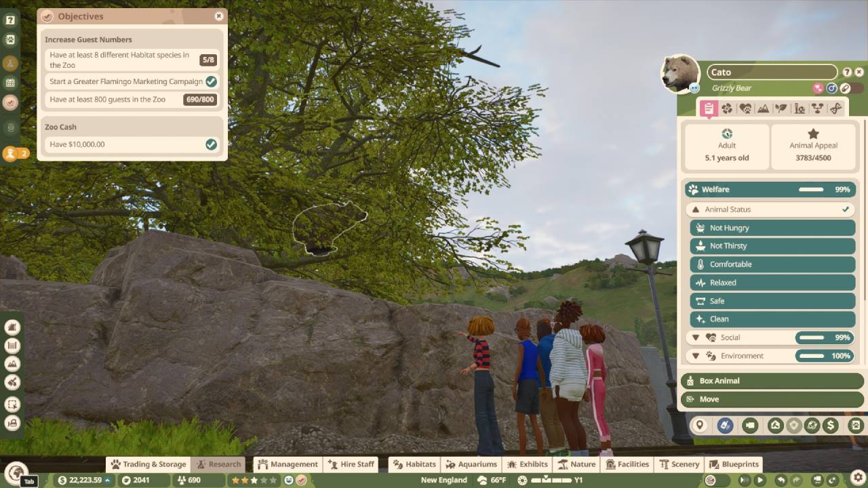868x488 pixels.
Task: Click the pink mating hearts icon
Action: [818, 88]
